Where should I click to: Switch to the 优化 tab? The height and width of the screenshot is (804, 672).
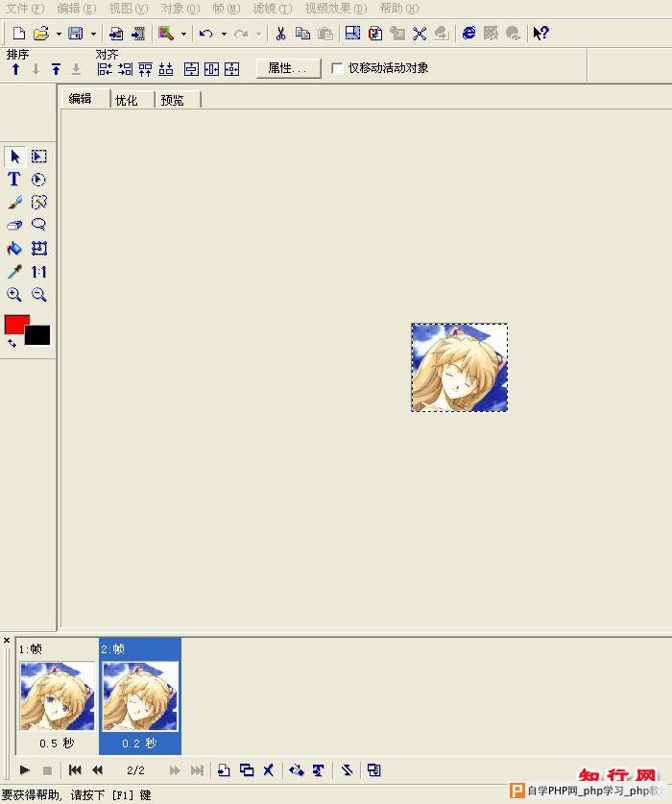pyautogui.click(x=127, y=100)
